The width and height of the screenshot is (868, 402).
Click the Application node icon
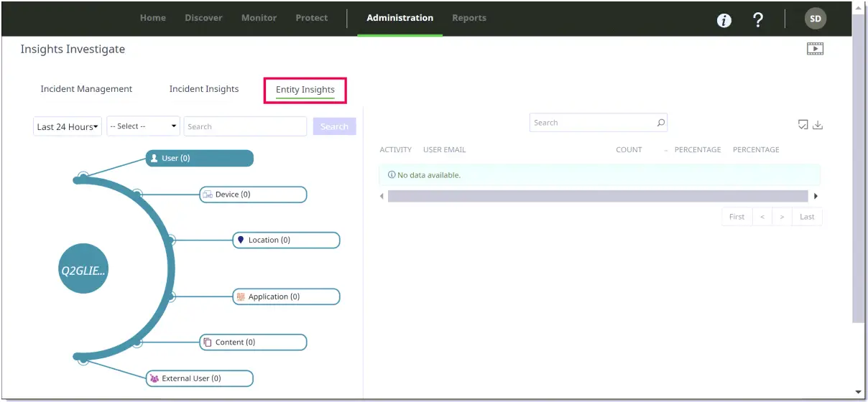[x=241, y=296]
